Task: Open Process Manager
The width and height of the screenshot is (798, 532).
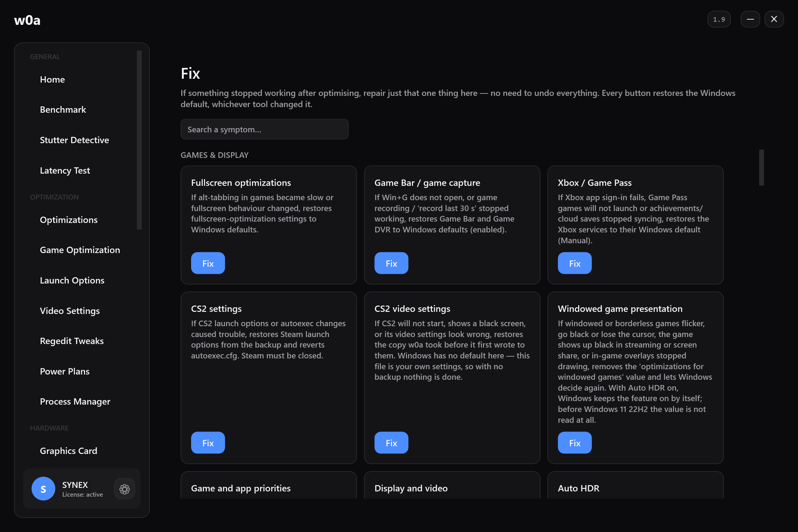Action: [x=75, y=401]
